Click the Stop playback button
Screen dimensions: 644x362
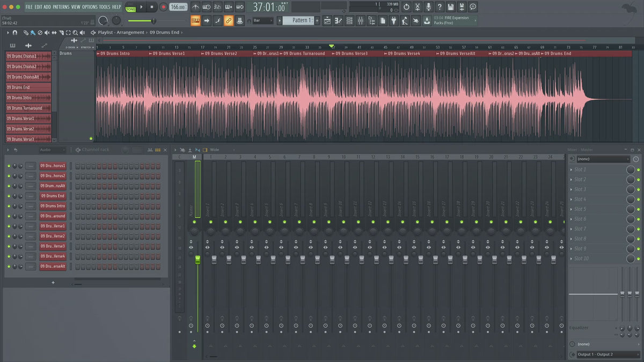point(152,7)
